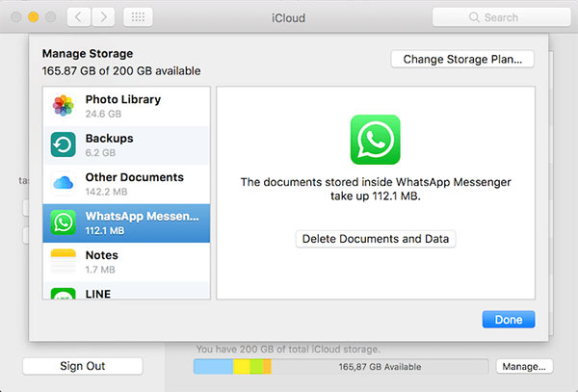Click the LINE app icon

pos(63,294)
